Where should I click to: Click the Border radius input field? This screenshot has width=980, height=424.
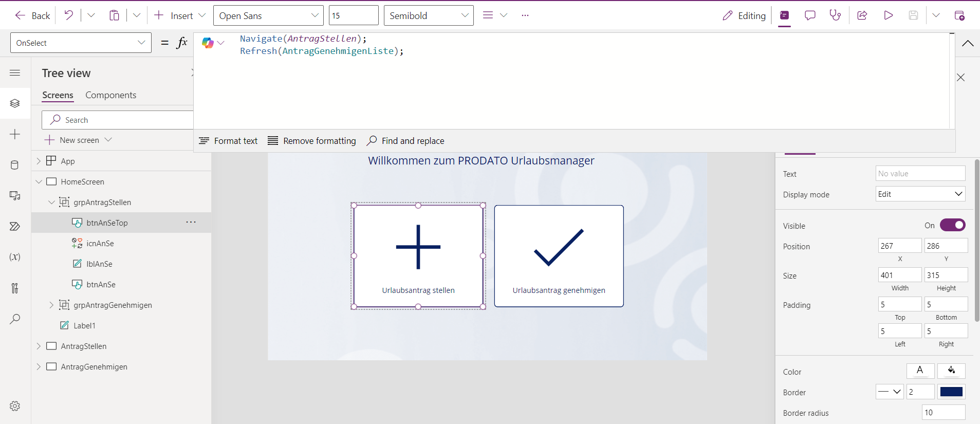point(943,412)
